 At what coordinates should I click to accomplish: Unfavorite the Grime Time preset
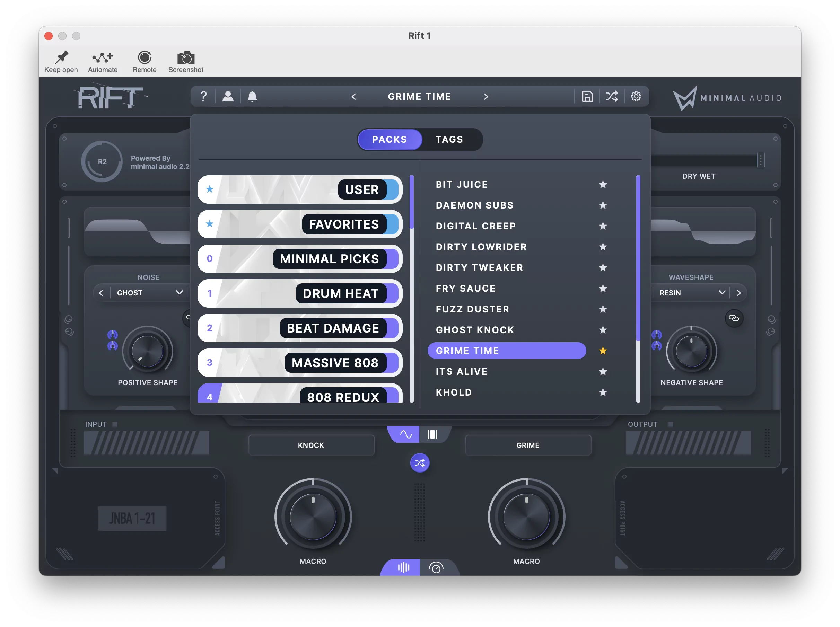click(x=602, y=351)
